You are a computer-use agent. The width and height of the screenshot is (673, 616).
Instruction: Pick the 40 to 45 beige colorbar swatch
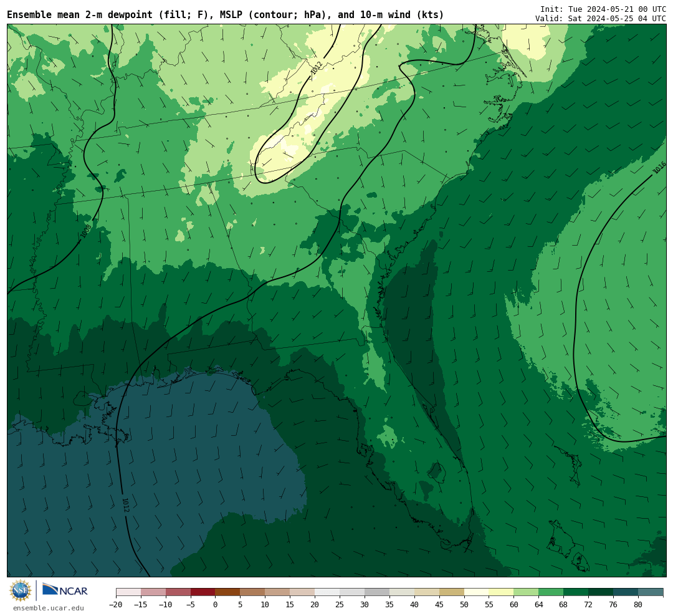click(x=427, y=592)
